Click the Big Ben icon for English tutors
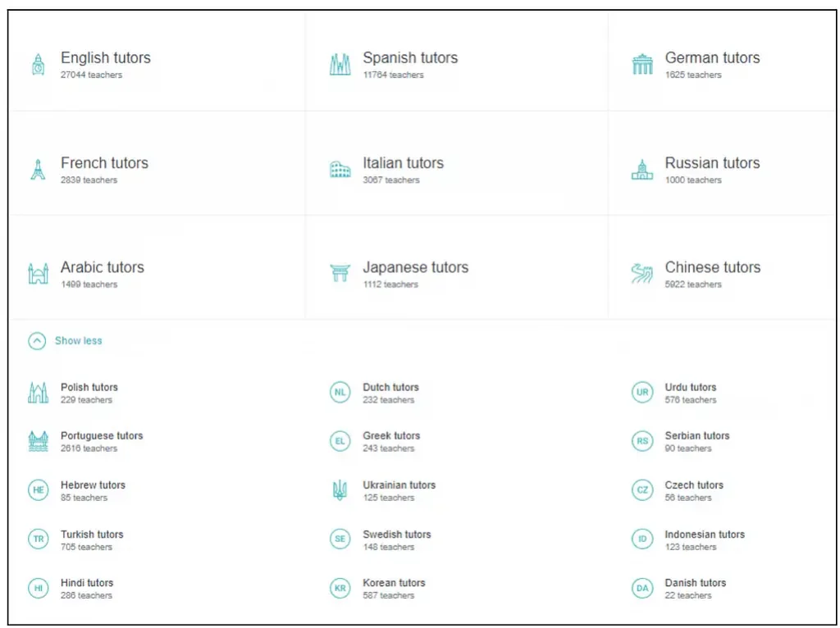This screenshot has height=628, width=840. click(x=38, y=65)
